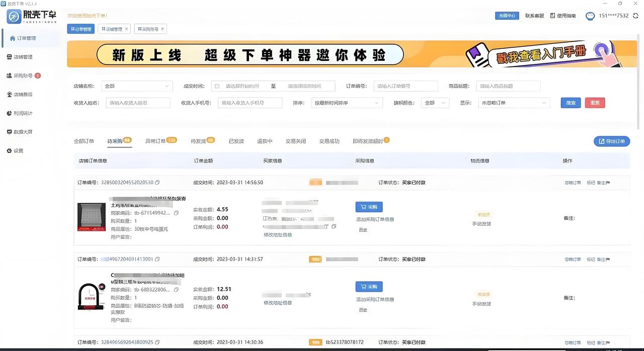Open the 排序 sort order dropdown
The image size is (644, 351).
347,103
